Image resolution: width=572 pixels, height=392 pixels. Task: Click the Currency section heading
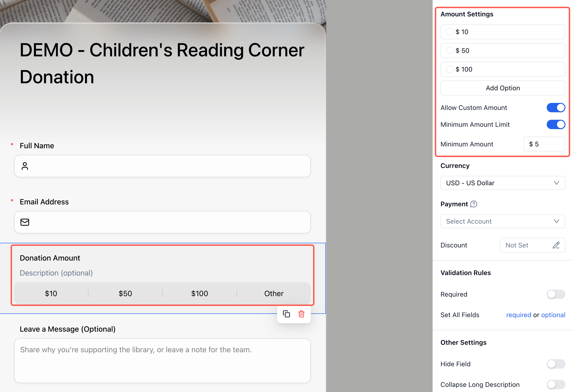click(455, 166)
